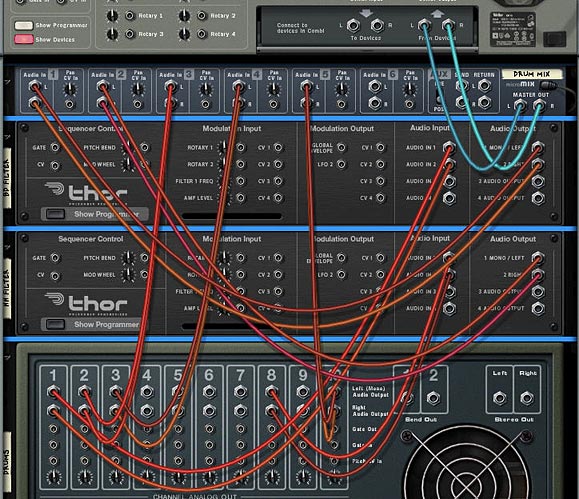This screenshot has width=579, height=499.
Task: Click the DRUM MIX tape label
Action: click(x=532, y=74)
